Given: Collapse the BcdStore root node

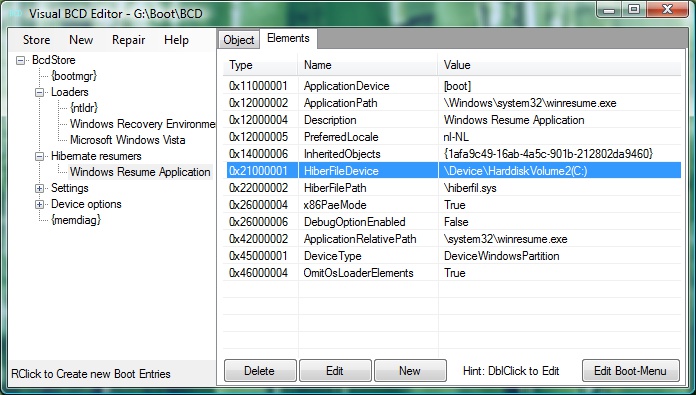Looking at the screenshot, I should click(x=20, y=60).
